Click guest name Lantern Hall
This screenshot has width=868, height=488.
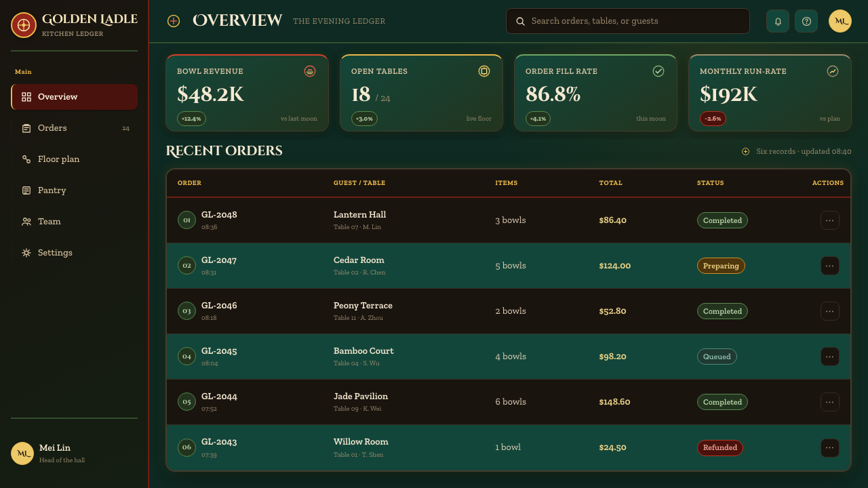point(359,215)
